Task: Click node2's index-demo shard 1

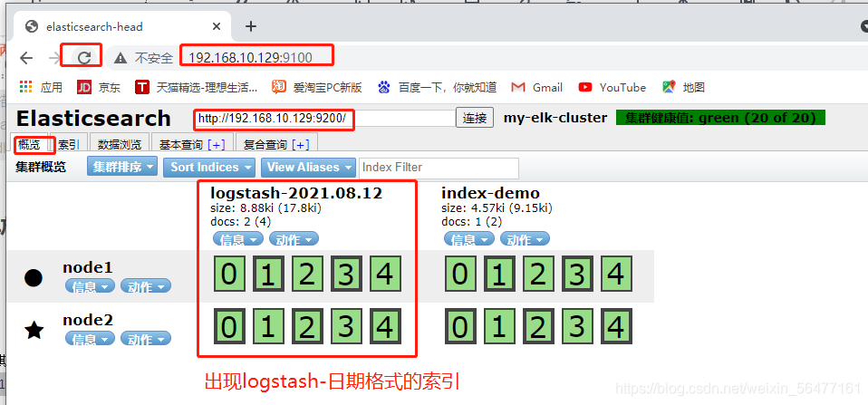Action: 499,326
